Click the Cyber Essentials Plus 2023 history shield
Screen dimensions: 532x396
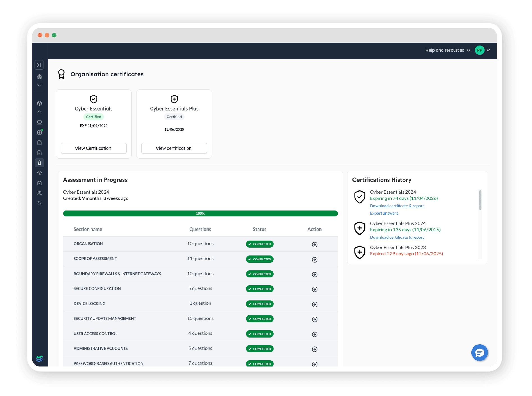tap(360, 252)
